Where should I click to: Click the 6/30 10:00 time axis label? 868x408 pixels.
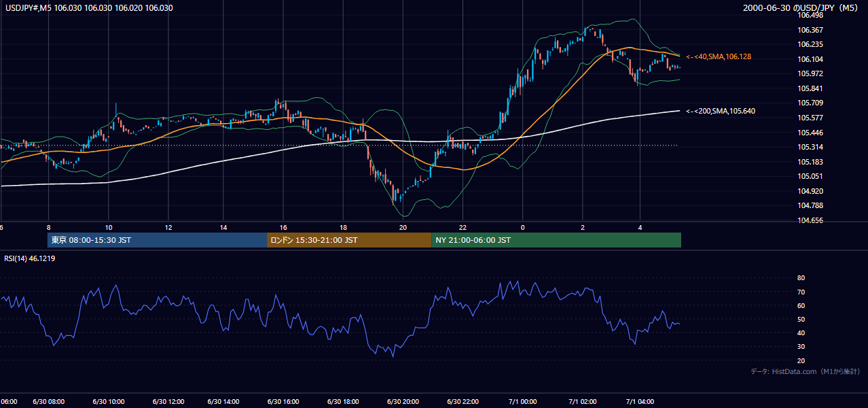108,402
